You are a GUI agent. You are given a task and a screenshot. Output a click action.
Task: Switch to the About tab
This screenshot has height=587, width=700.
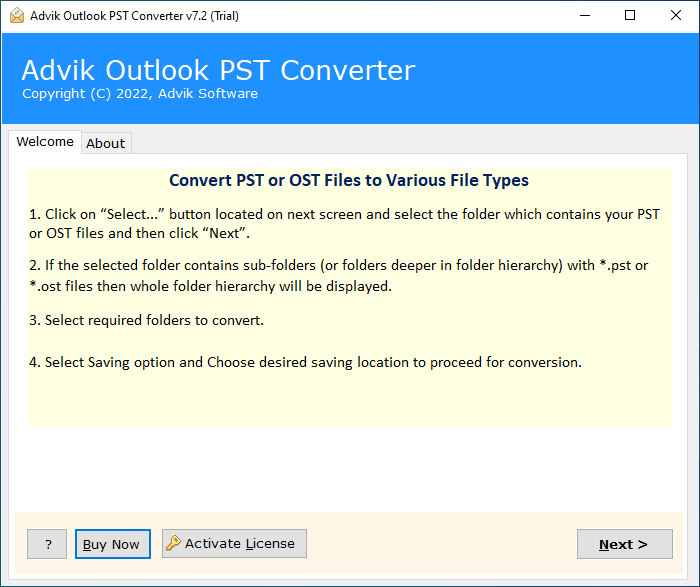coord(106,143)
